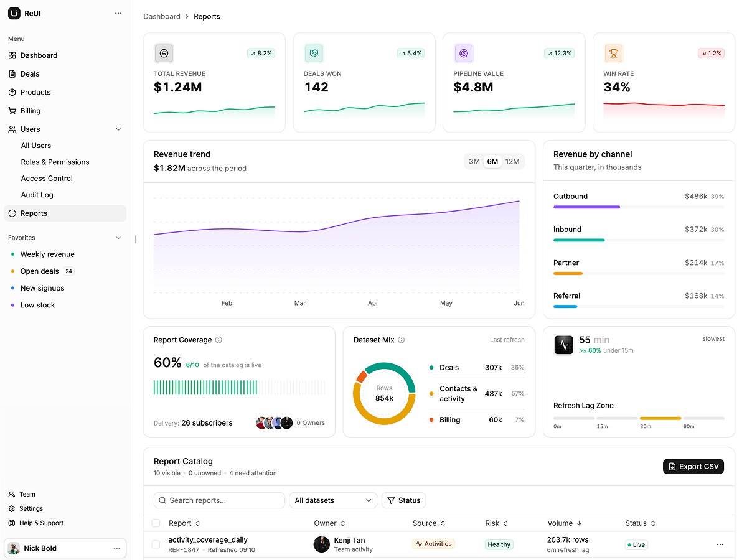Click the Dataset Mix info icon

(401, 340)
